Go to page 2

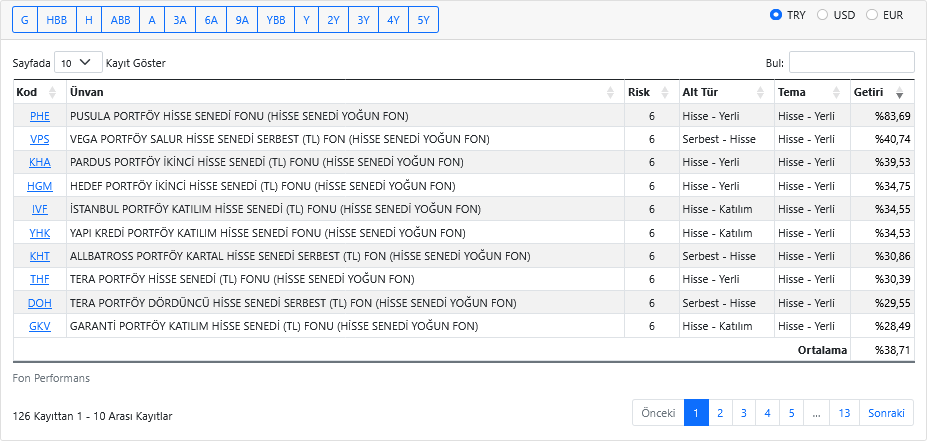point(720,413)
